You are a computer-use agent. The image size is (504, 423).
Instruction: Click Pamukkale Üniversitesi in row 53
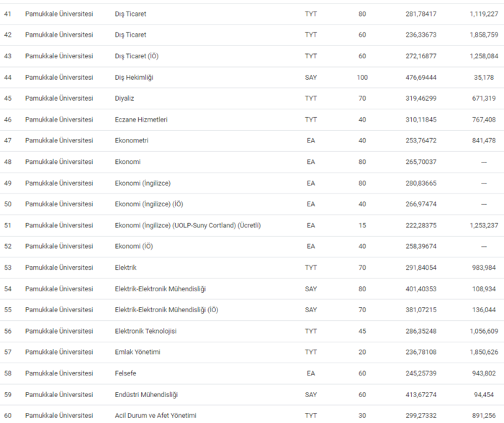pyautogui.click(x=59, y=268)
